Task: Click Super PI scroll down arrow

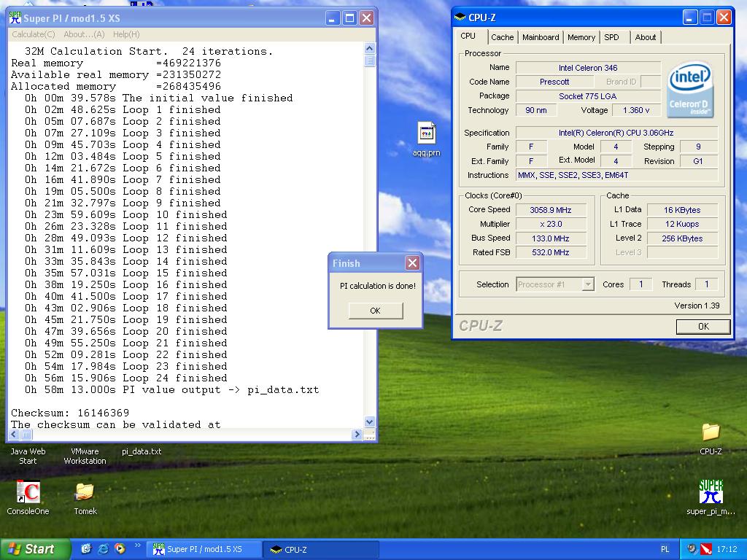Action: [x=370, y=422]
